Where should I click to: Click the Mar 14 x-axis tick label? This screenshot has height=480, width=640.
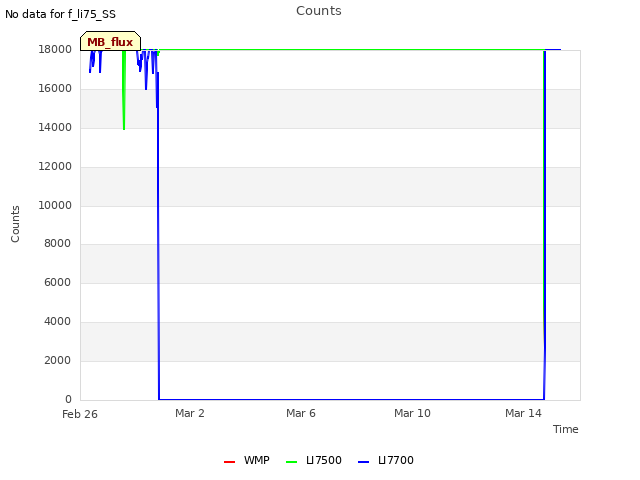[523, 413]
